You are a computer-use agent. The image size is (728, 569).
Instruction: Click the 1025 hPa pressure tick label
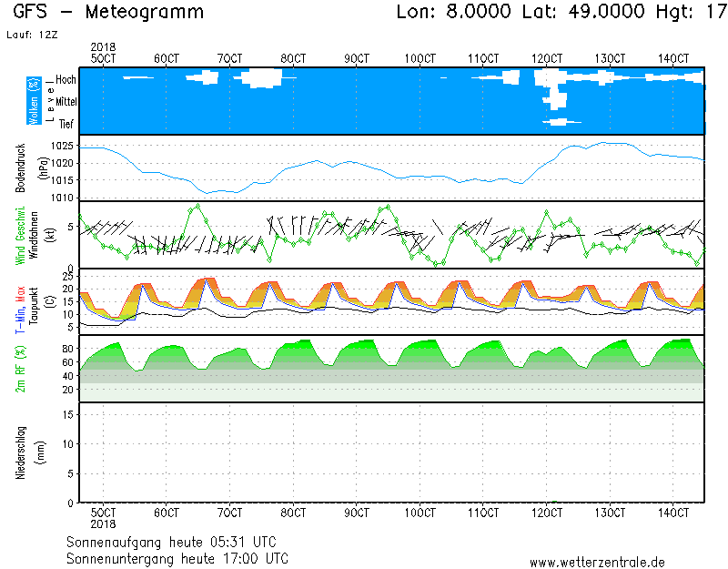tap(62, 146)
